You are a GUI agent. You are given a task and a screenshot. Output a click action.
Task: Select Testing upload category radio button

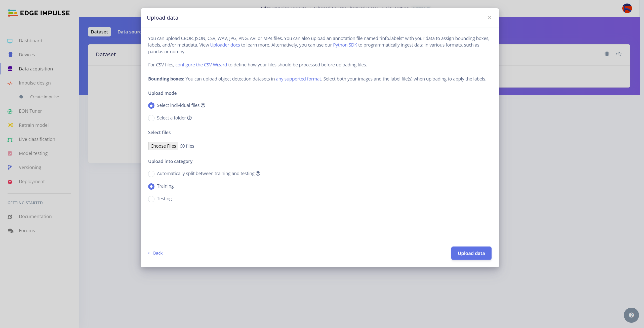tap(151, 199)
